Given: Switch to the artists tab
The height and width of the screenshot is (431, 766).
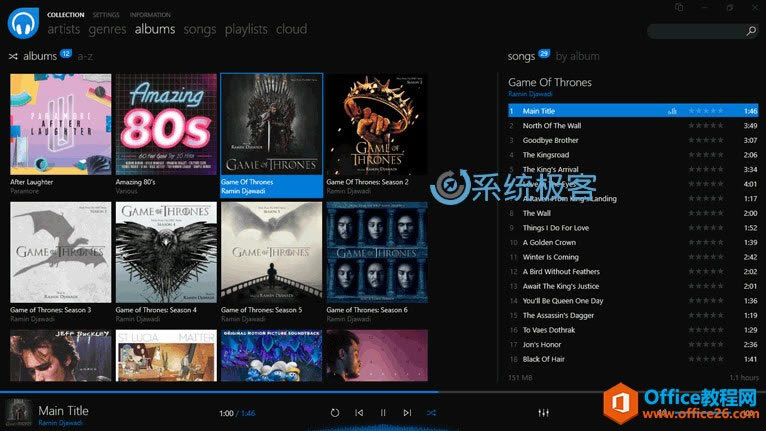Looking at the screenshot, I should point(64,29).
